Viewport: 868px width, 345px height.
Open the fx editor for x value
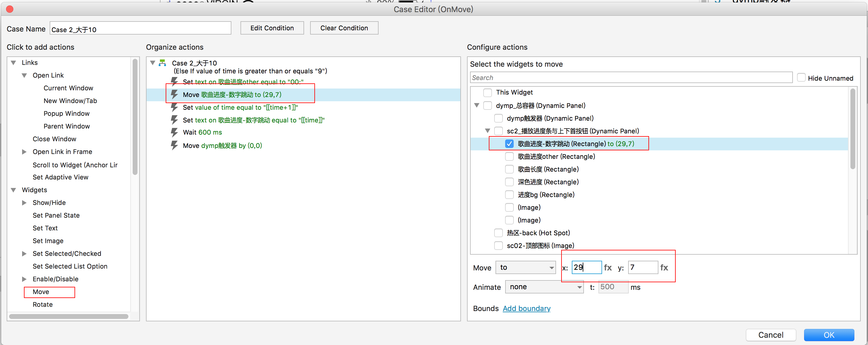point(608,267)
